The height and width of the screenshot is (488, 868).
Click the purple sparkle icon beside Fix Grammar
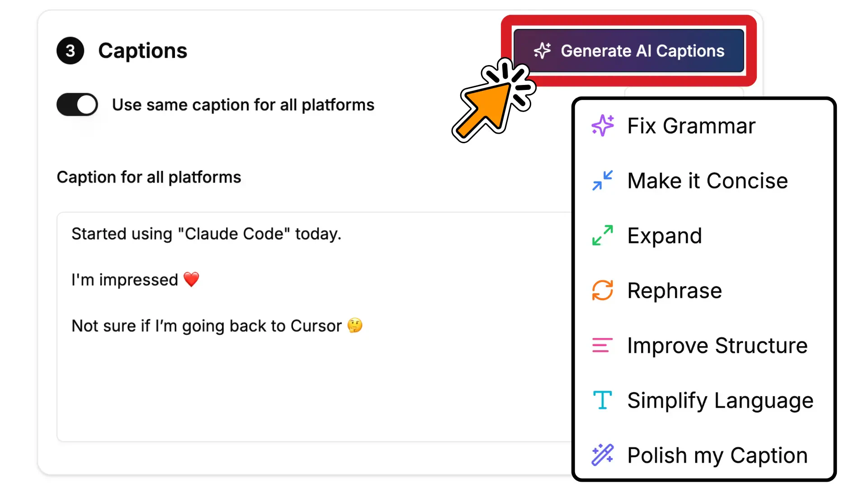603,126
